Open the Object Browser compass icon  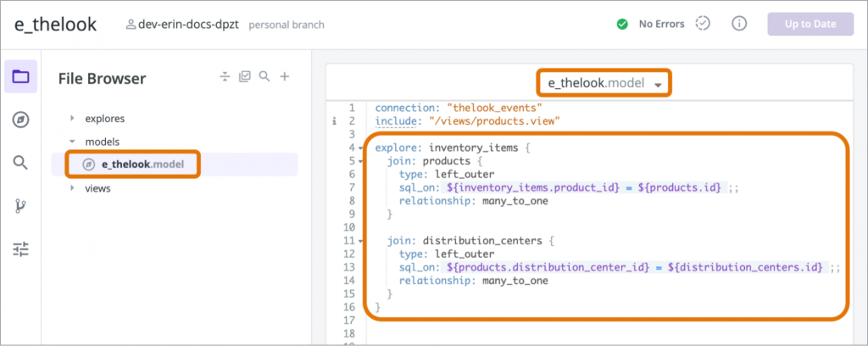tap(20, 120)
